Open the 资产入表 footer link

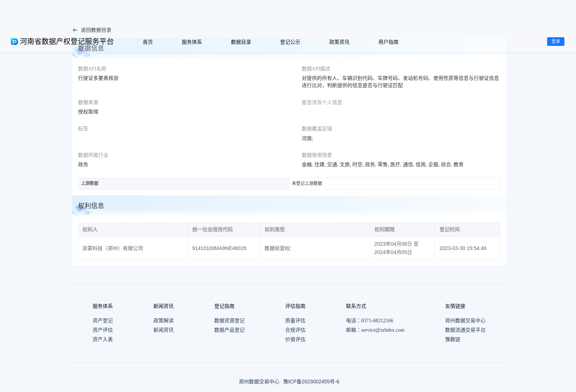(103, 339)
